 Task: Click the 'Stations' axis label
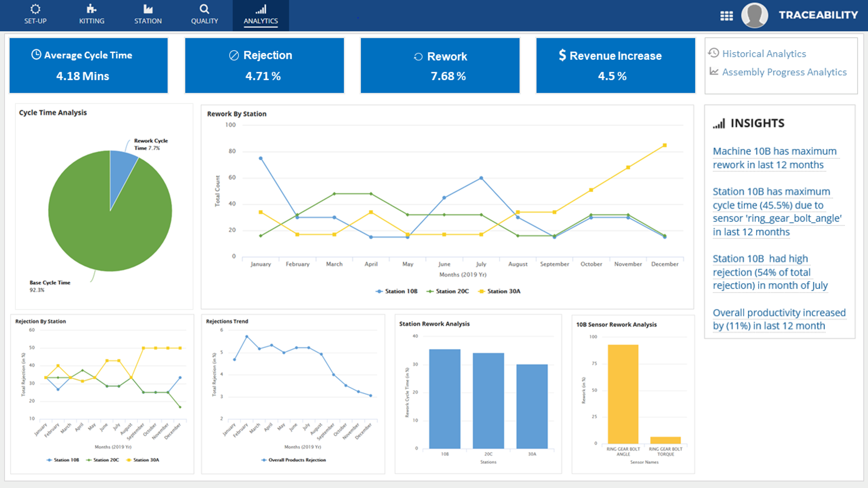(x=488, y=462)
